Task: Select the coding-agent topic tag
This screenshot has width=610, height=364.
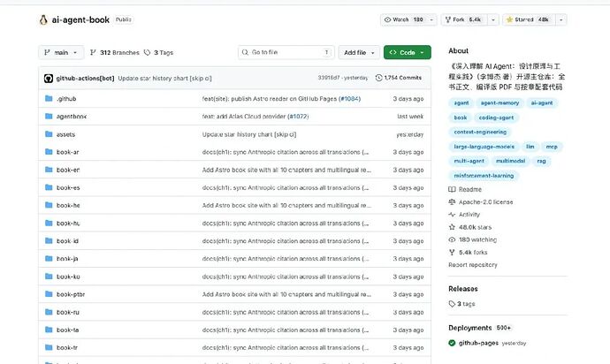Action: (x=496, y=118)
